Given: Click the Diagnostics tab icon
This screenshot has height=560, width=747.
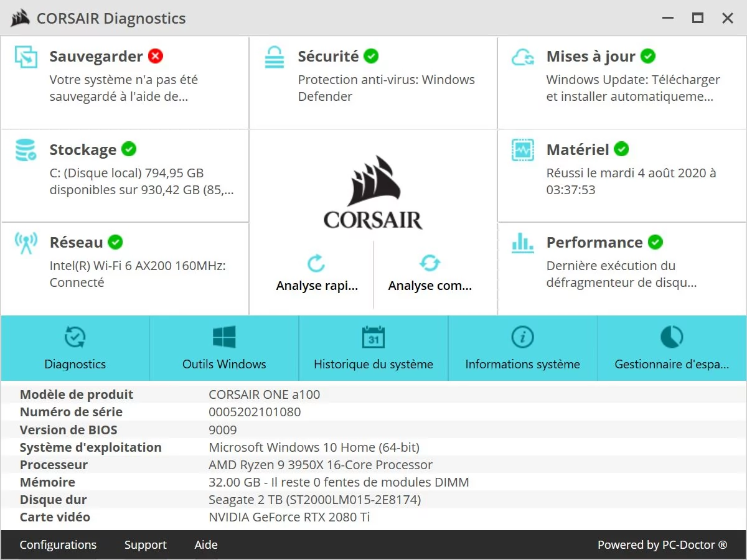Looking at the screenshot, I should [75, 337].
